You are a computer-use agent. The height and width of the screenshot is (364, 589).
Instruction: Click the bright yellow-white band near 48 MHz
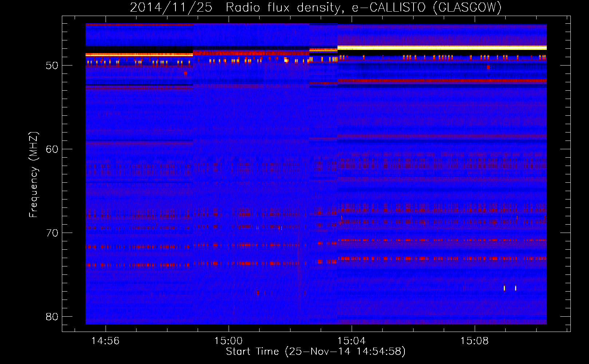coord(442,48)
